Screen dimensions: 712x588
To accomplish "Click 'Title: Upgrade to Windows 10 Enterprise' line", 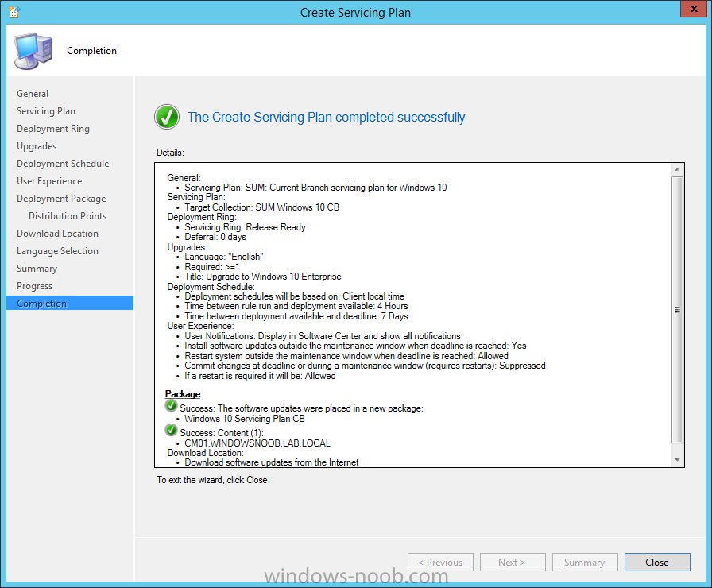I will 263,277.
